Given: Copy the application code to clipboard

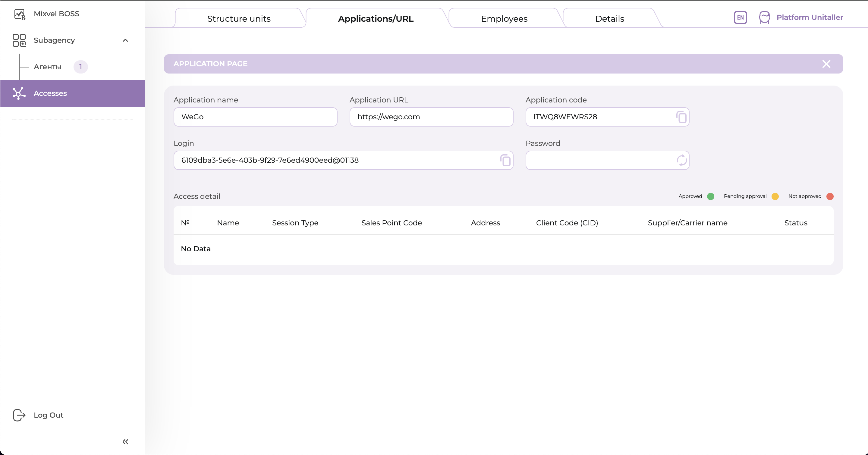Looking at the screenshot, I should point(681,117).
